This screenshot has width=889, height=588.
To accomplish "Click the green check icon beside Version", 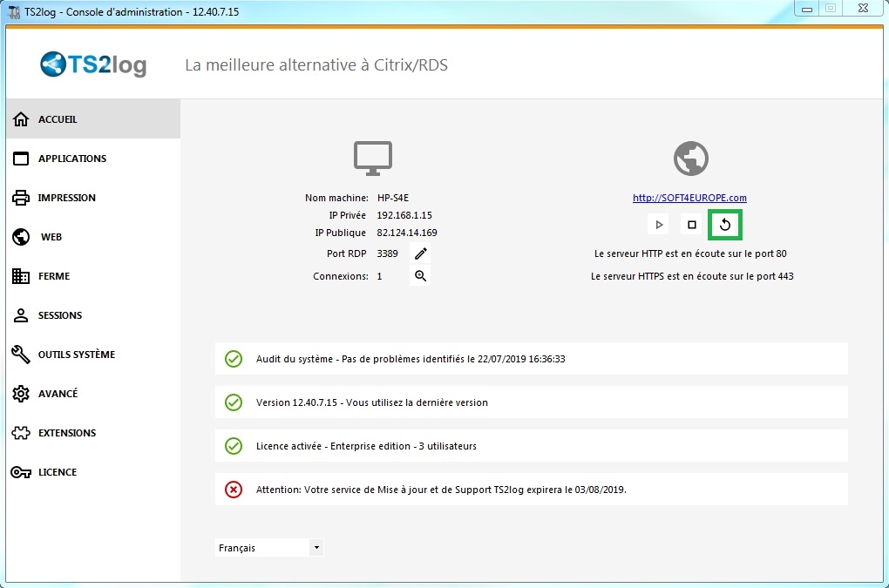I will 234,402.
